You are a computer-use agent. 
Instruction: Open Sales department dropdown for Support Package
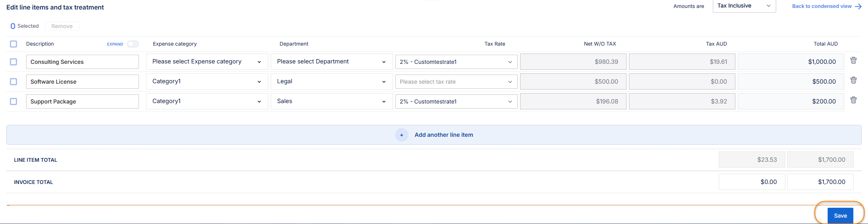coord(332,101)
